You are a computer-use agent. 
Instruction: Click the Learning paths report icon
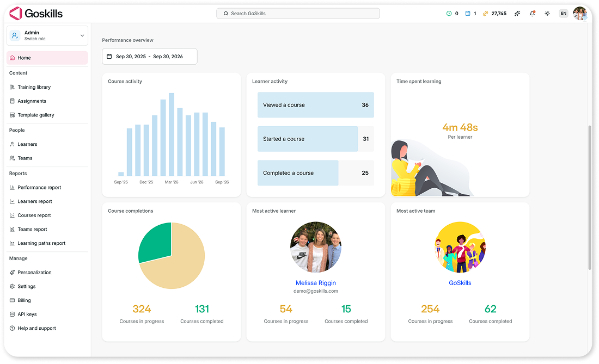(12, 243)
